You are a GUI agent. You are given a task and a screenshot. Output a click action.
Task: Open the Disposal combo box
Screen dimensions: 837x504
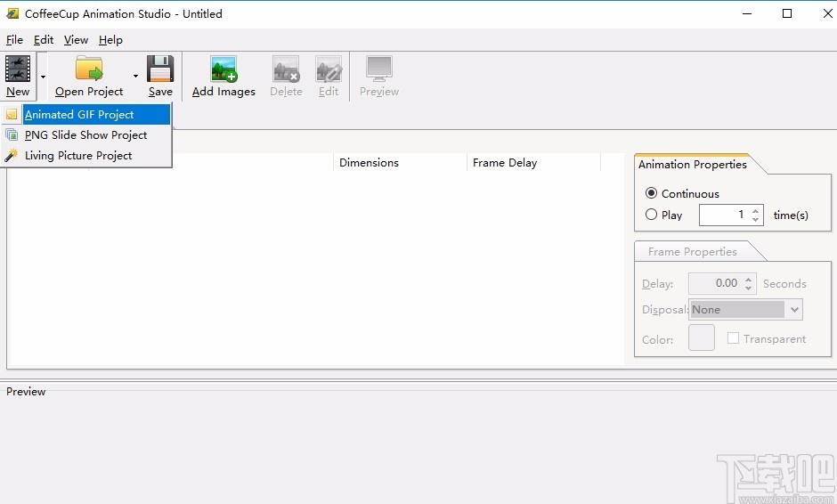point(745,310)
